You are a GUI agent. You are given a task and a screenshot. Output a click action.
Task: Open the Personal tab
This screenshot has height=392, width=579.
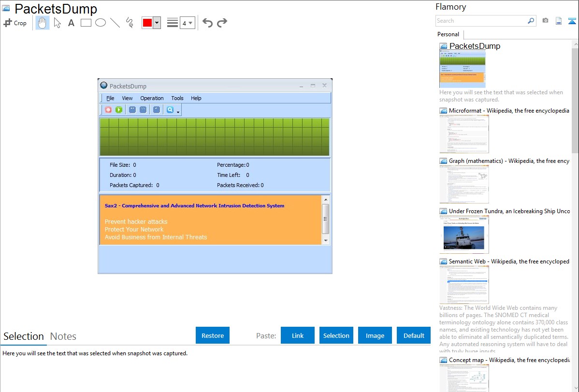(x=448, y=34)
